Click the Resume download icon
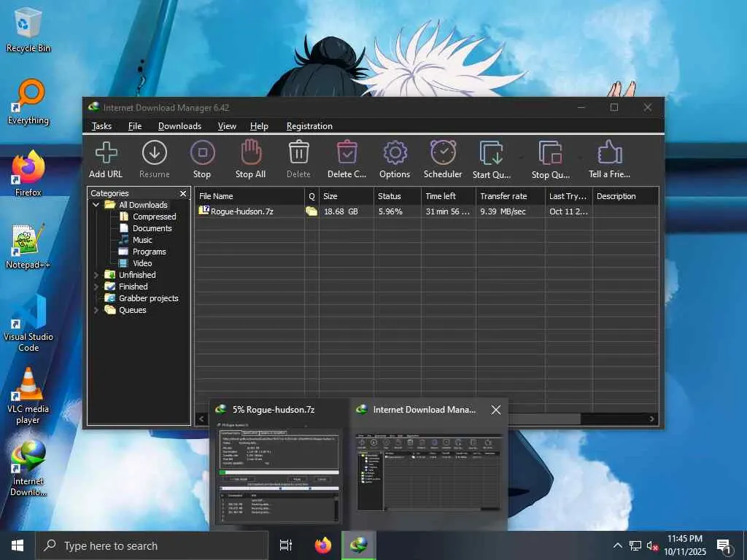 [x=155, y=153]
